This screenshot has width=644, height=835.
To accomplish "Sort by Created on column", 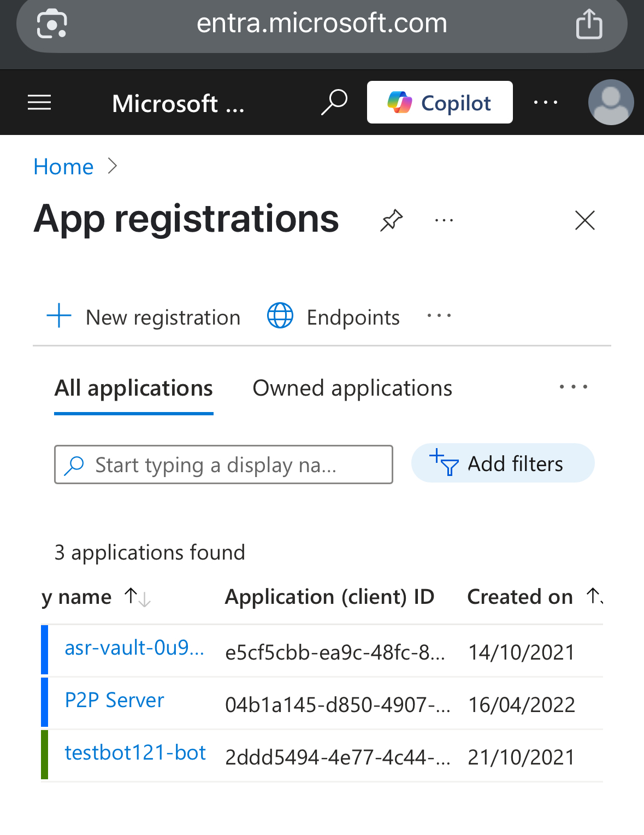I will 535,597.
